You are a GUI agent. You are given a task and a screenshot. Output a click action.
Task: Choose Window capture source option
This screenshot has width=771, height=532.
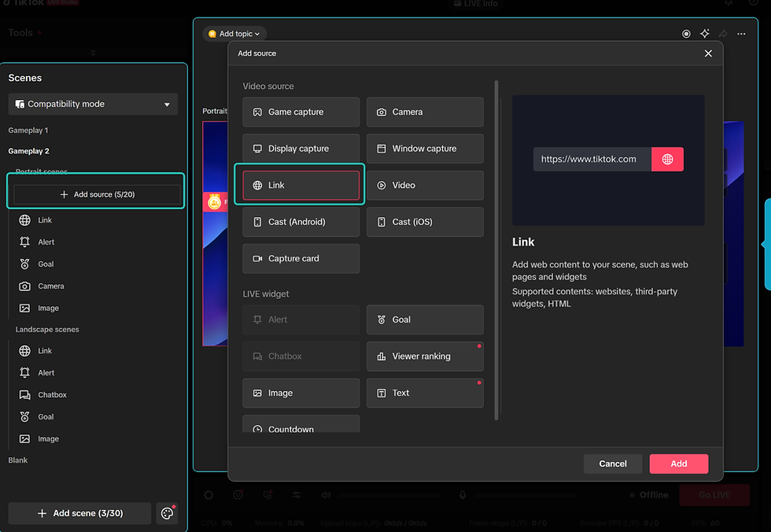coord(425,149)
